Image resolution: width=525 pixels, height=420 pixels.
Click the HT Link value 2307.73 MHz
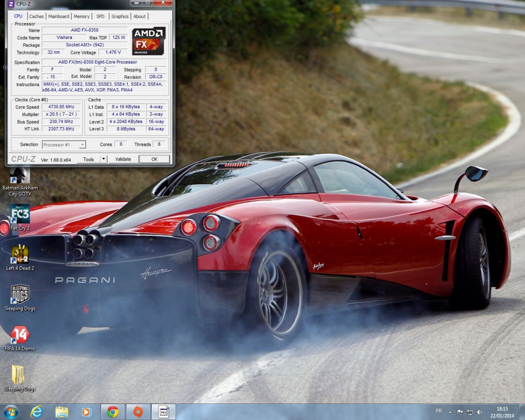62,129
